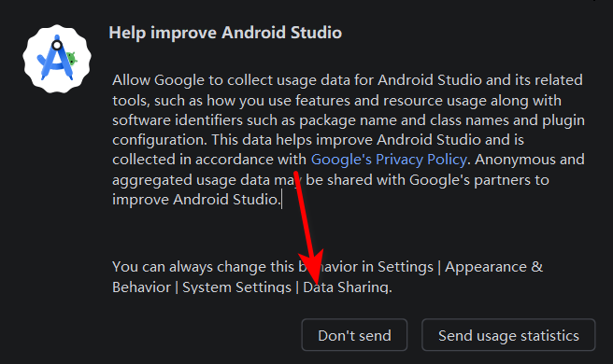Click the text 'improve Android Studio.'

point(196,200)
